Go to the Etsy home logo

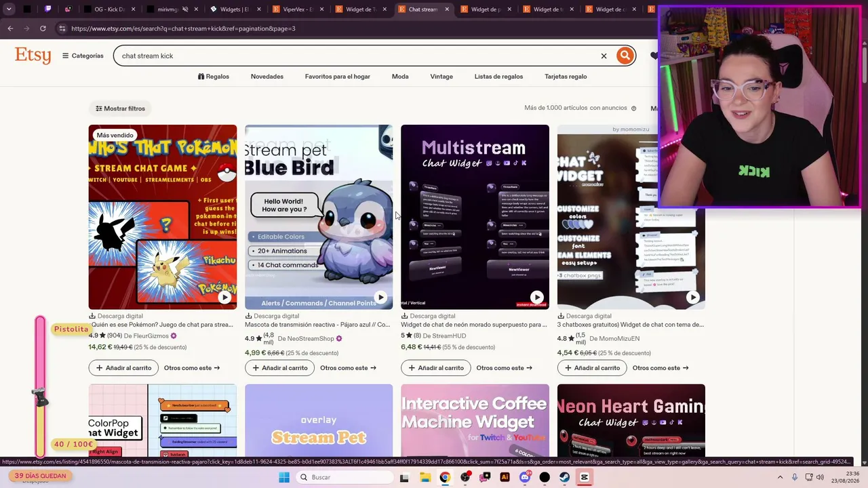tap(33, 56)
